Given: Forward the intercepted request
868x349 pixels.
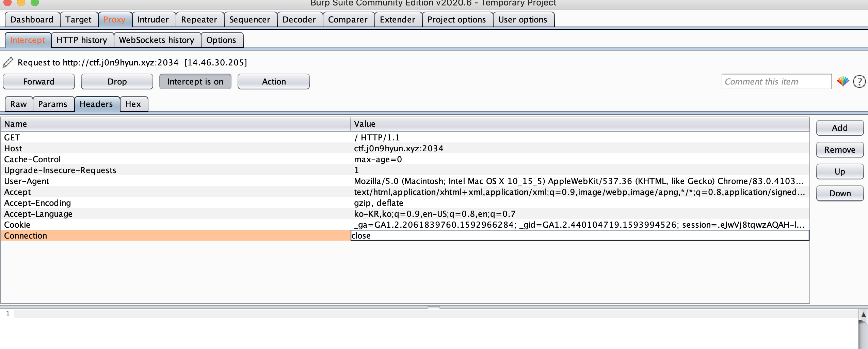Looking at the screenshot, I should tap(39, 82).
